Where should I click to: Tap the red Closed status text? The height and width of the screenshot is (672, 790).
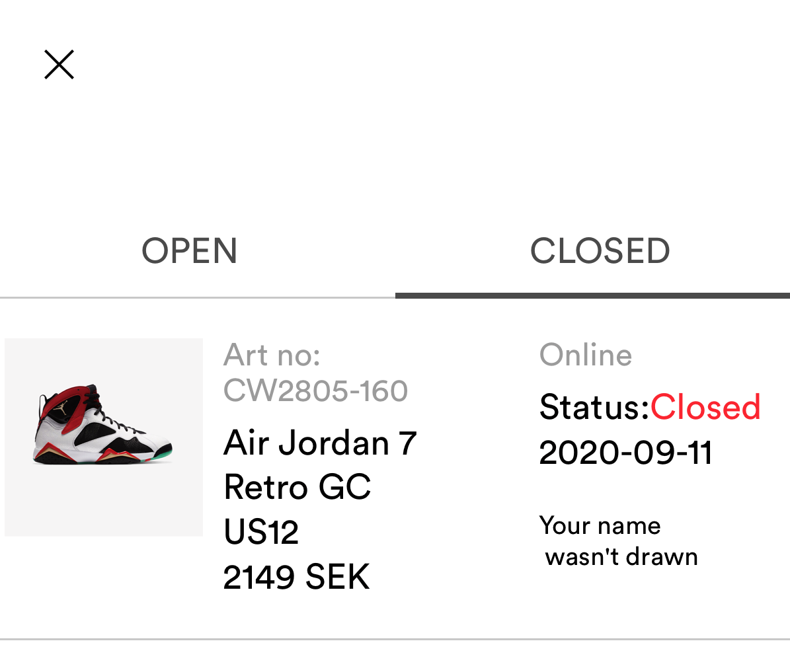click(x=705, y=407)
